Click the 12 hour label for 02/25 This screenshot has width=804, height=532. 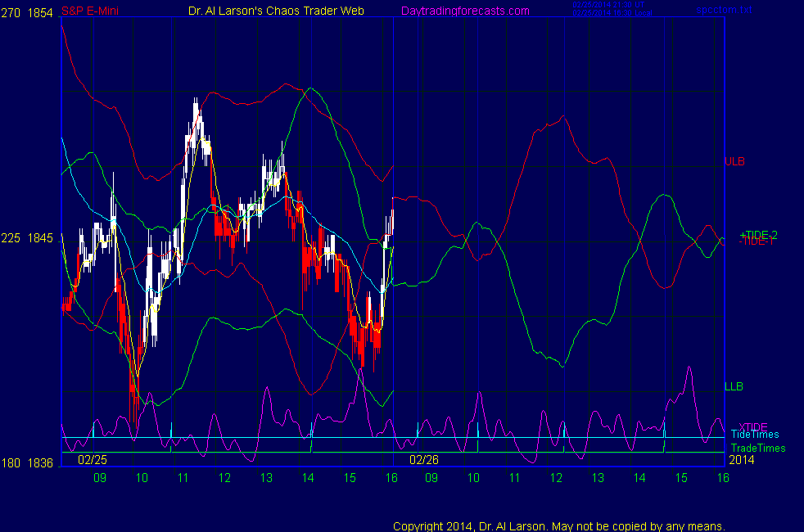(x=224, y=478)
